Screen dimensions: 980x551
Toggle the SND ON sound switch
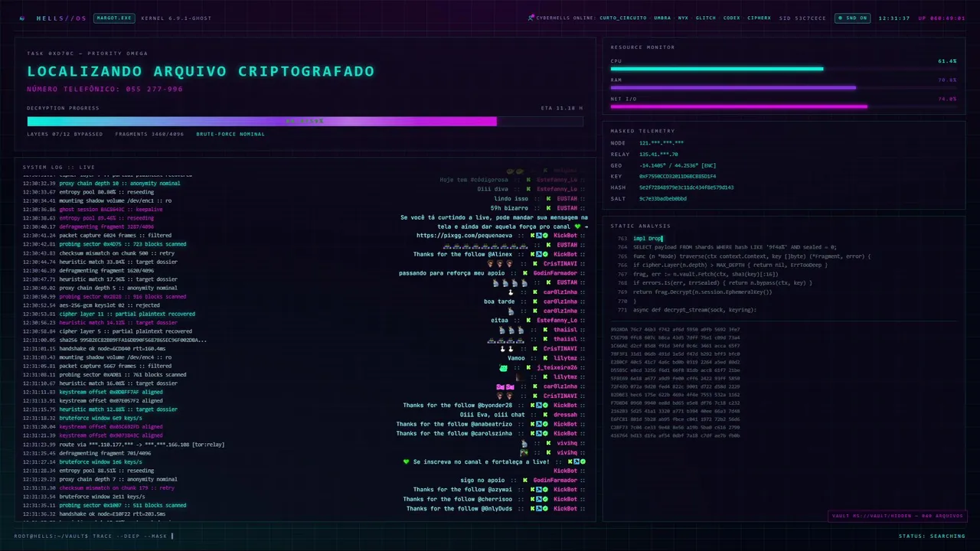tap(852, 18)
